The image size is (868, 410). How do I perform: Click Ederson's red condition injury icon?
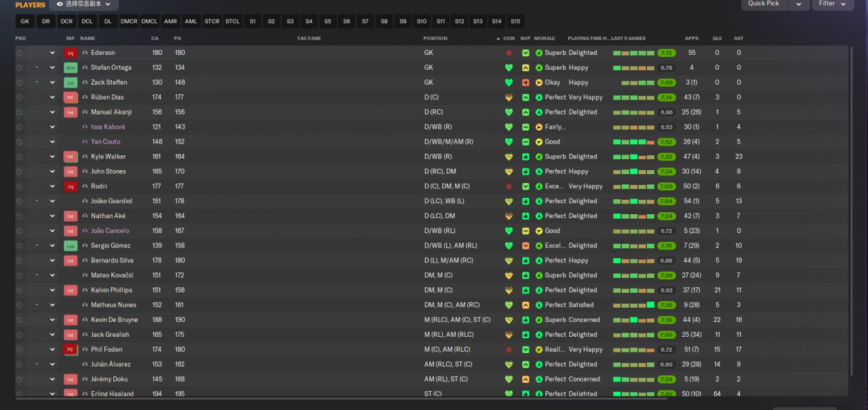[x=509, y=53]
